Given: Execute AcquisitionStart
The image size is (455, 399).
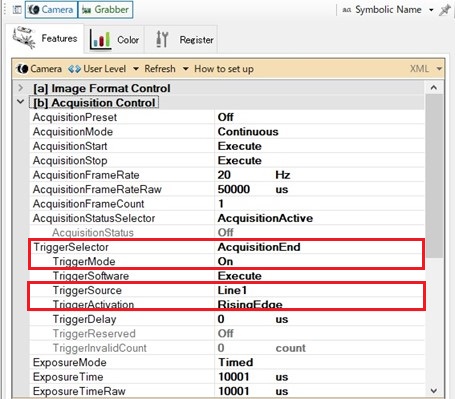Looking at the screenshot, I should pos(240,146).
